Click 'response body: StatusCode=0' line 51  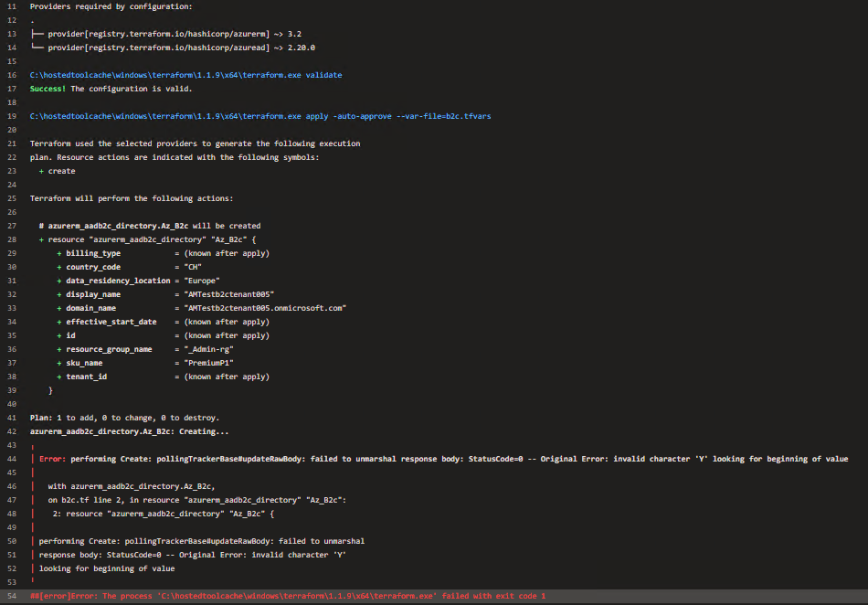[x=192, y=555]
